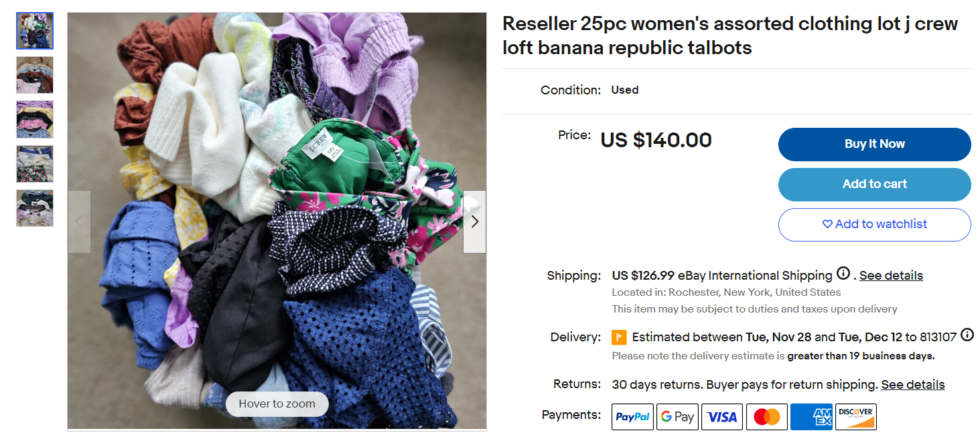980x447 pixels.
Task: Show the next product image
Action: click(475, 221)
